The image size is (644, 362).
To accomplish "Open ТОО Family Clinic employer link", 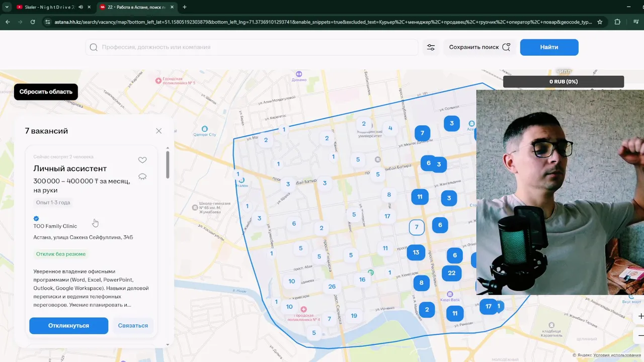I will (55, 226).
